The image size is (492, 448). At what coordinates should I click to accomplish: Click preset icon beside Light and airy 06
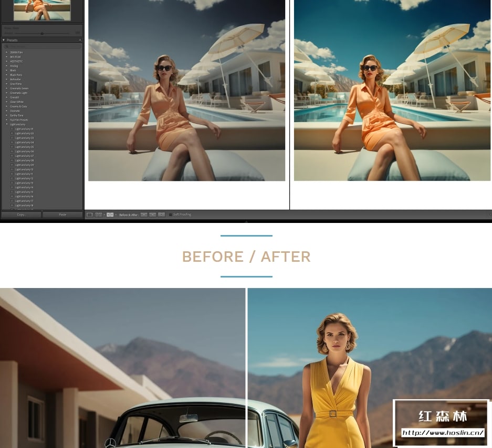click(x=12, y=152)
